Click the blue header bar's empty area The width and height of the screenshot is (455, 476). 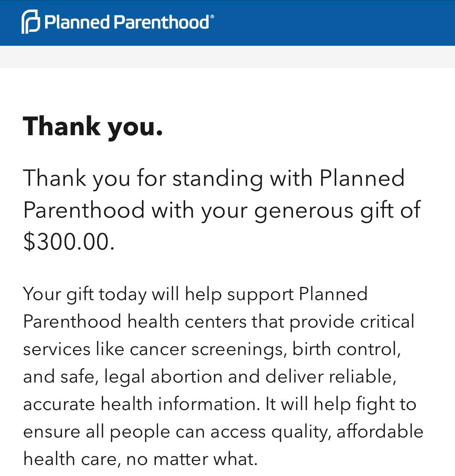330,23
